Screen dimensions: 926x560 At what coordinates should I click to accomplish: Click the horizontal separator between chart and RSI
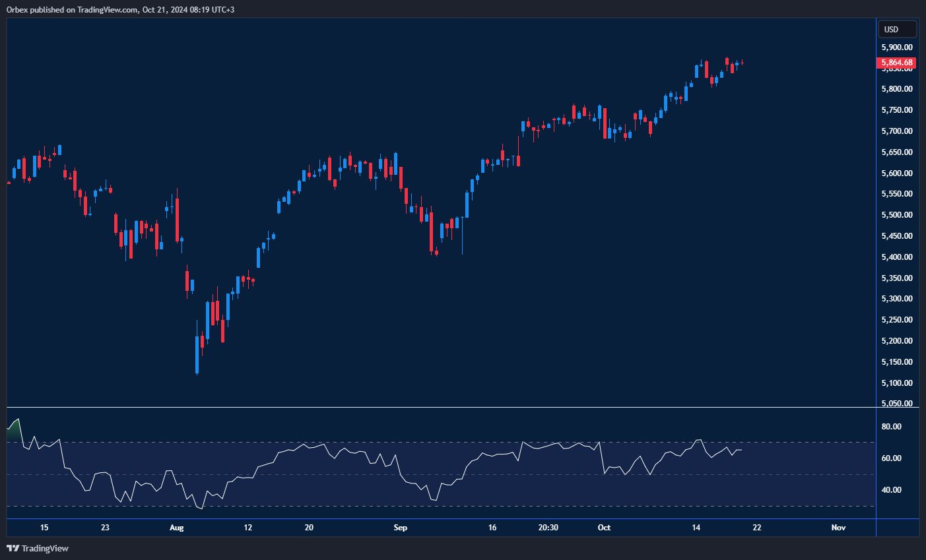[x=441, y=408]
